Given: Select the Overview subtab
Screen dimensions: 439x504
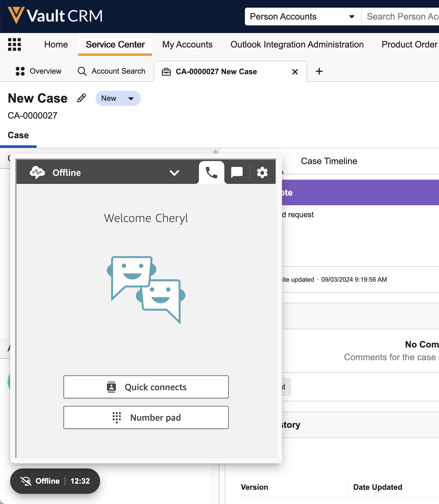Looking at the screenshot, I should 38,71.
